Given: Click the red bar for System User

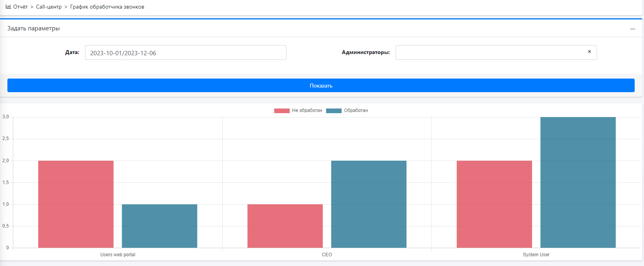Looking at the screenshot, I should click(x=494, y=204).
